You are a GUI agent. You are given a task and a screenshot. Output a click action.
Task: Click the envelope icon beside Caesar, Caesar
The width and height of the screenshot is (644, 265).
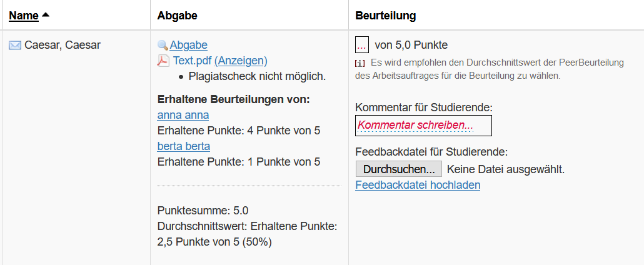coord(15,45)
